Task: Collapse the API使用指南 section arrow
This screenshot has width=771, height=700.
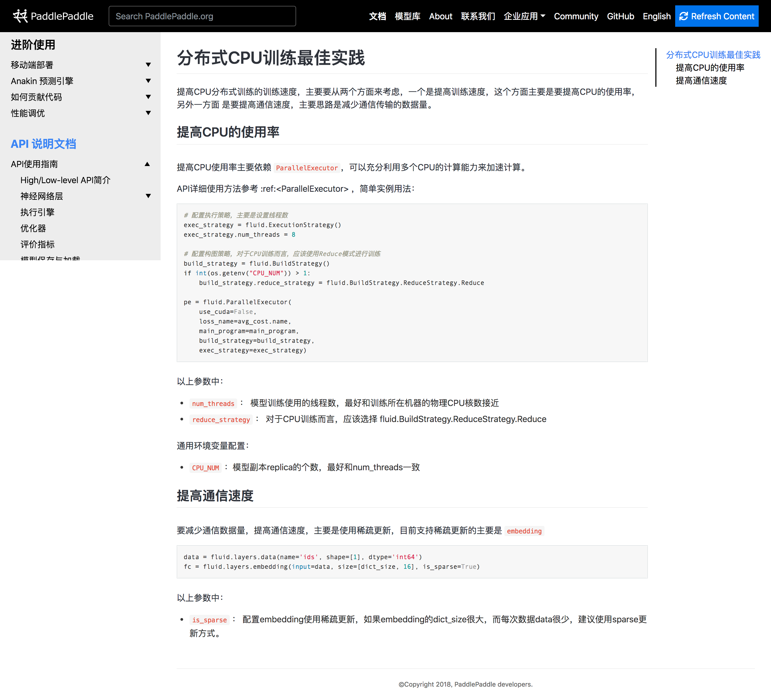Action: [147, 164]
